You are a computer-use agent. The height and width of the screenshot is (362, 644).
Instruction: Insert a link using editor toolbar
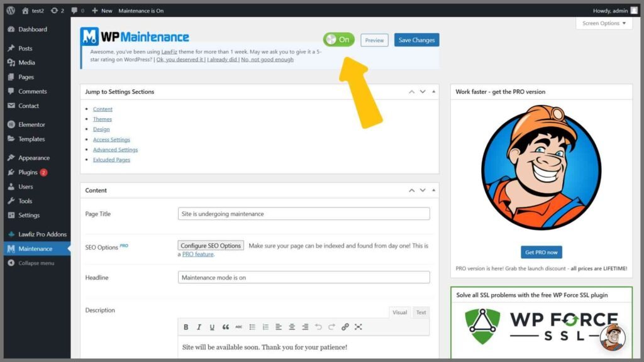click(x=345, y=327)
